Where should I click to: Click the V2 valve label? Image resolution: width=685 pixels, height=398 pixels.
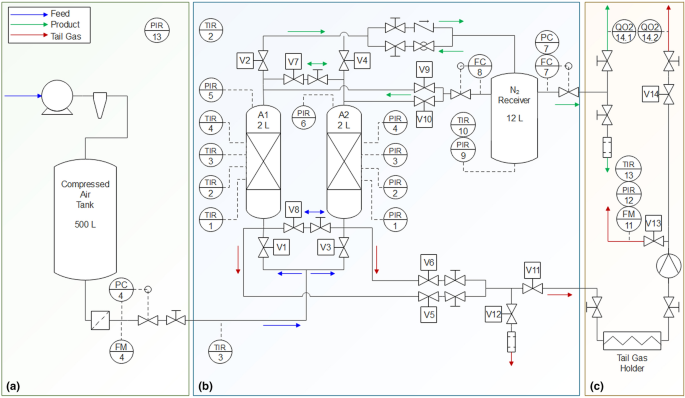click(246, 60)
